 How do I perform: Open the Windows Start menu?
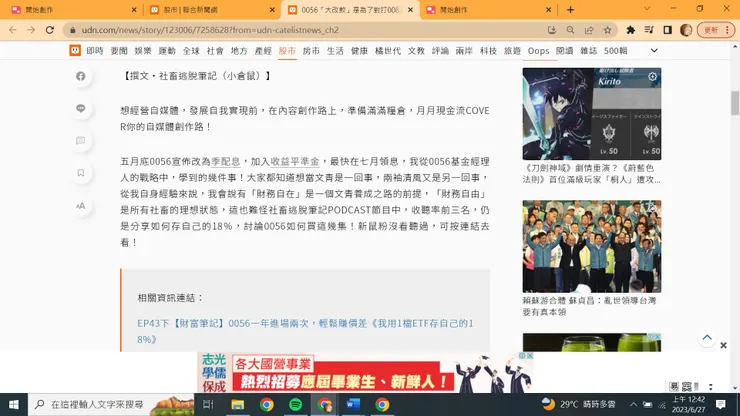point(14,405)
